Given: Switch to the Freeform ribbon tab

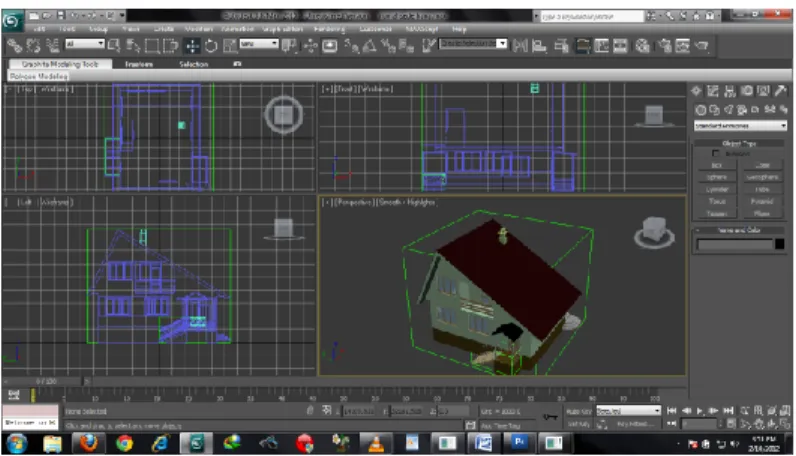Looking at the screenshot, I should point(139,64).
